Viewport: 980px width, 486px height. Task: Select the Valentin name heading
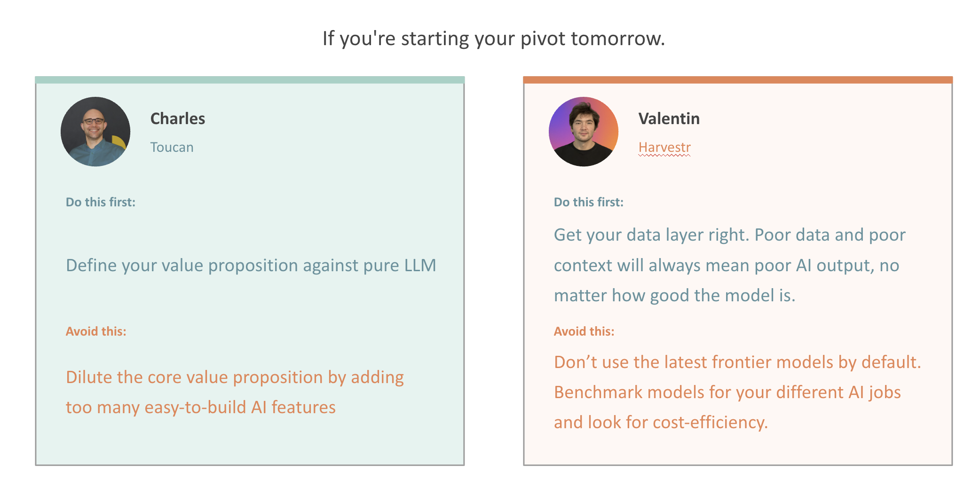[x=669, y=118]
